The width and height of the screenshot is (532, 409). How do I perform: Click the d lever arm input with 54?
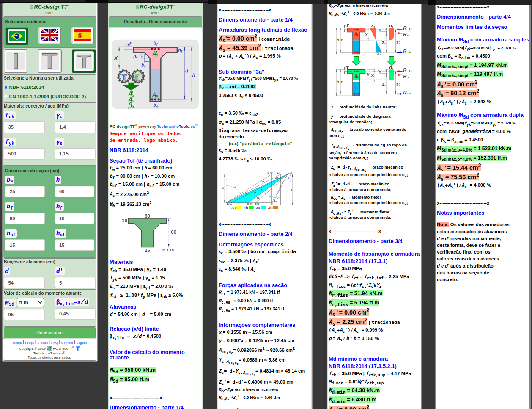point(25,283)
